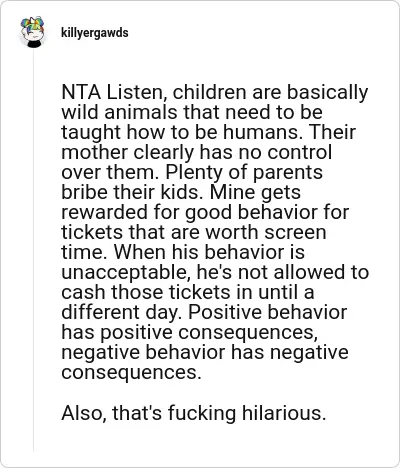Screen dimensions: 400x468
Task: Click the word "Listen," after NTA
Action: [x=137, y=92]
